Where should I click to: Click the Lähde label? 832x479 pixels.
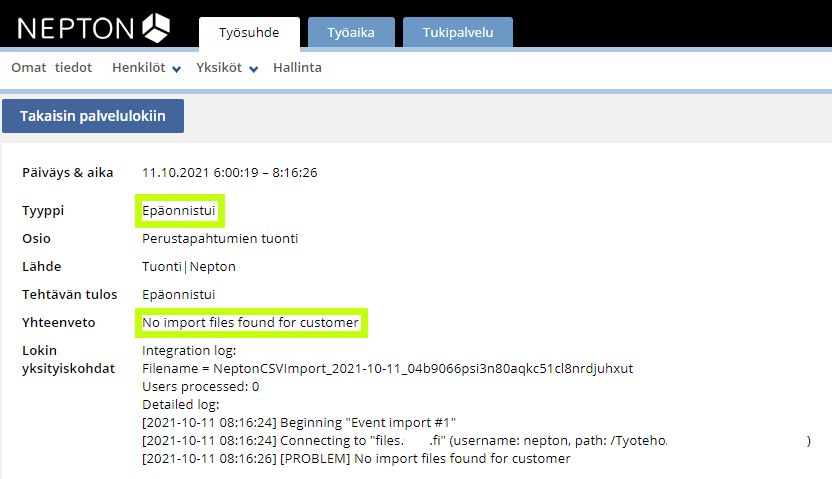41,267
